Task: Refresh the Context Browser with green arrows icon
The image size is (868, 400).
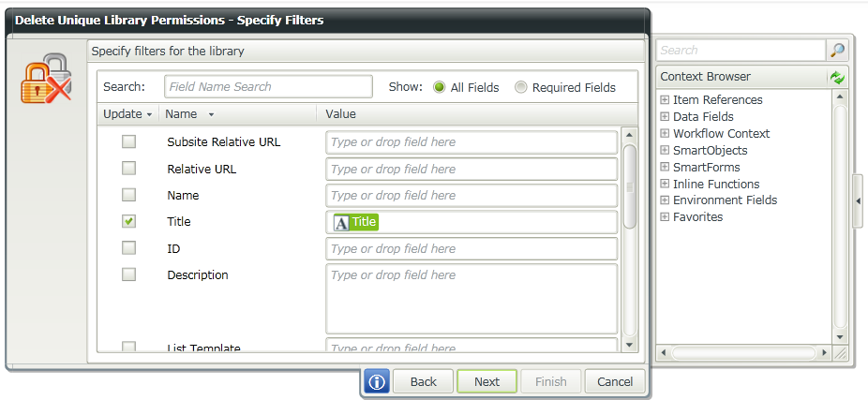Action: pos(837,77)
